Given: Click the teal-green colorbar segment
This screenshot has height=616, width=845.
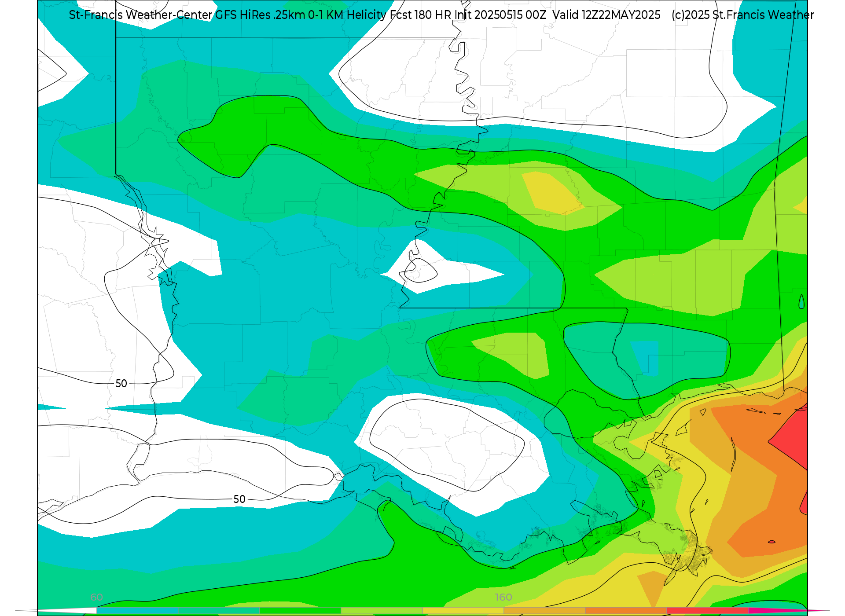Looking at the screenshot, I should click(x=219, y=611).
